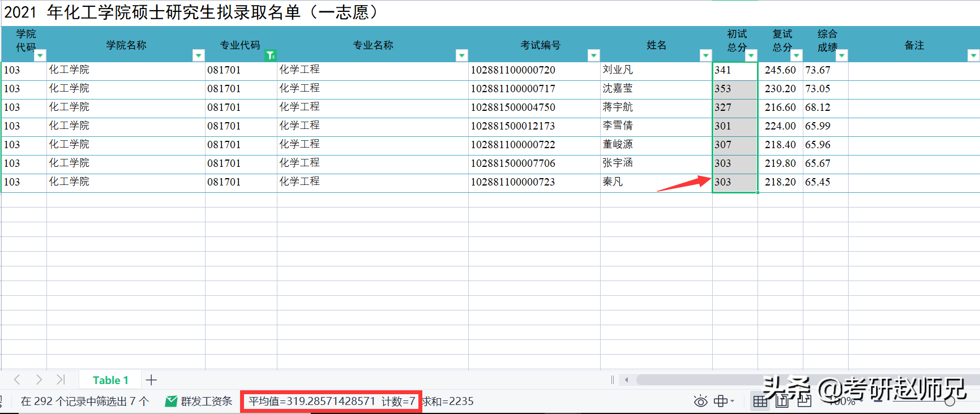Open filter dropdown for 复试总分 column
980x414 pixels.
[797, 55]
